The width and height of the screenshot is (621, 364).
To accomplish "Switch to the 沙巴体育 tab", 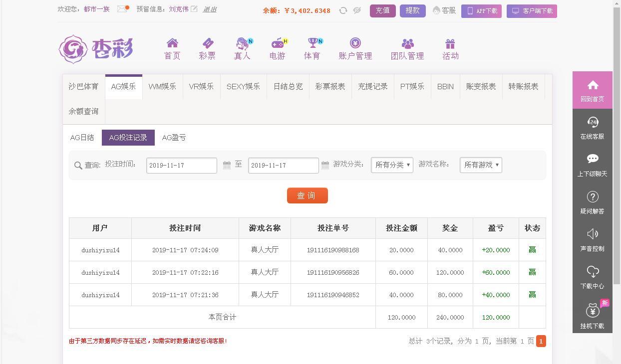I will (83, 86).
